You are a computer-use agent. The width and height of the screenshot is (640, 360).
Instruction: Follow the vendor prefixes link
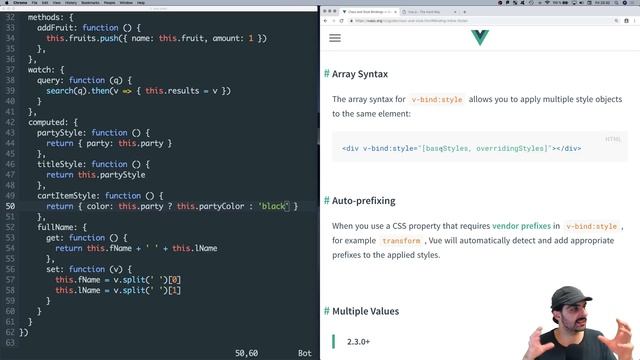[521, 226]
